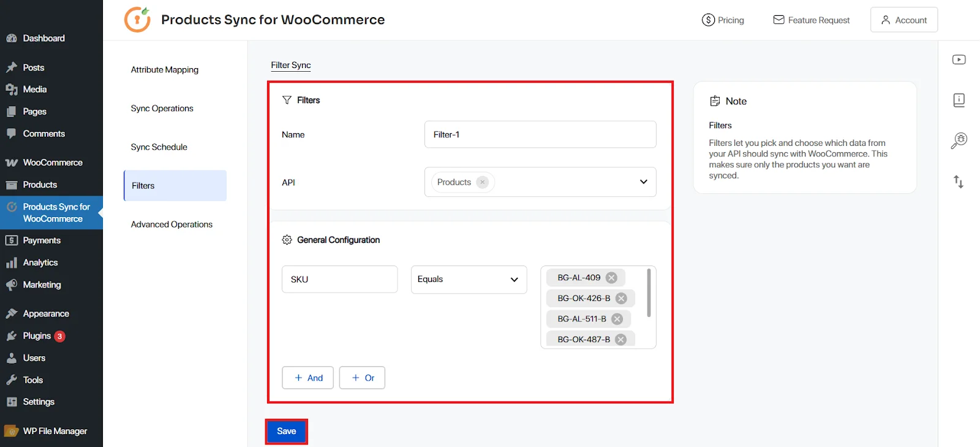Click the notepad icon beside Note heading
980x447 pixels.
[x=715, y=101]
